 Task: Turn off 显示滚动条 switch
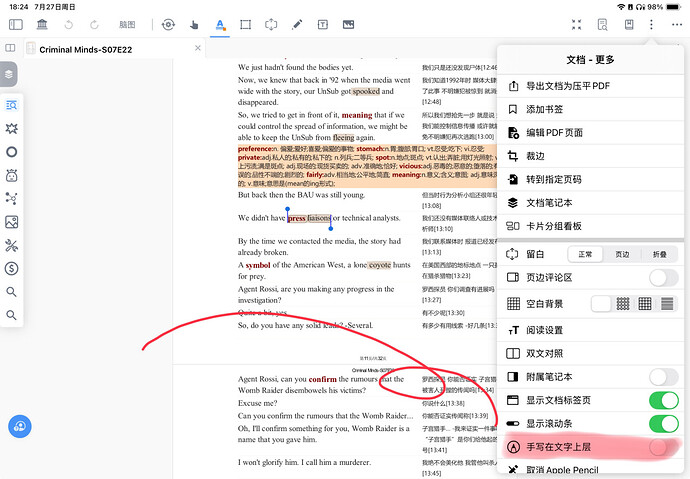coord(664,424)
